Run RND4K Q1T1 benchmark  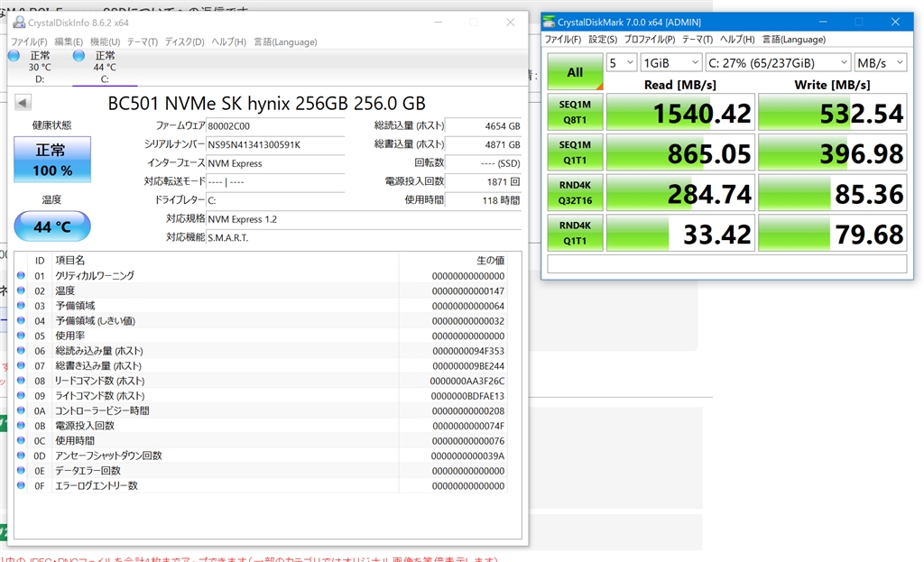click(x=575, y=233)
